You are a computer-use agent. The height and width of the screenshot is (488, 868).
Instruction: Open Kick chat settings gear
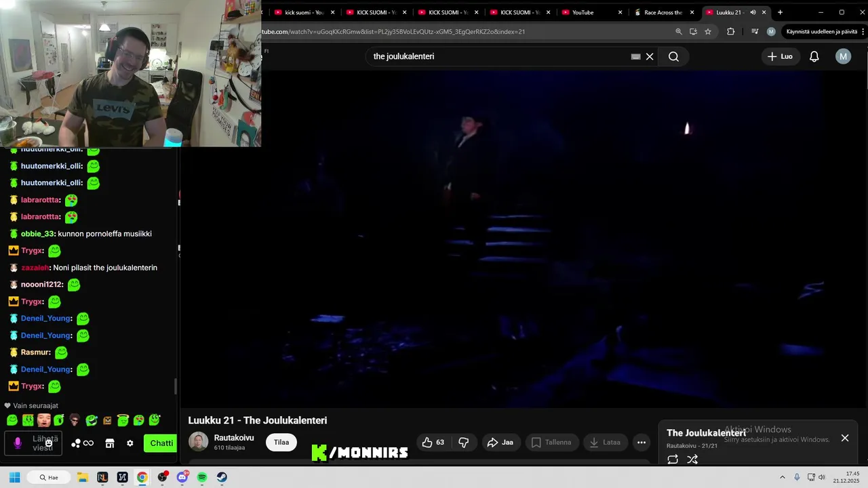pyautogui.click(x=130, y=443)
